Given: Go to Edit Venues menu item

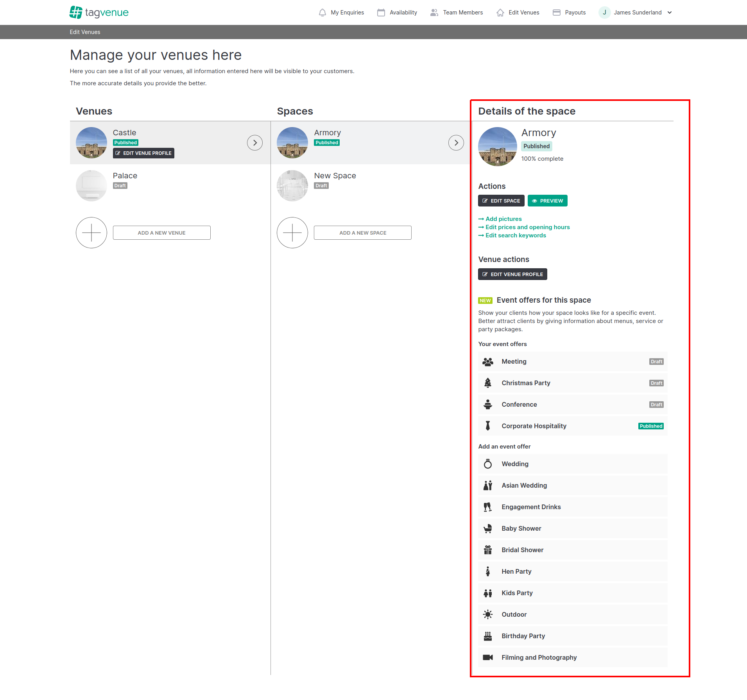Looking at the screenshot, I should [518, 13].
